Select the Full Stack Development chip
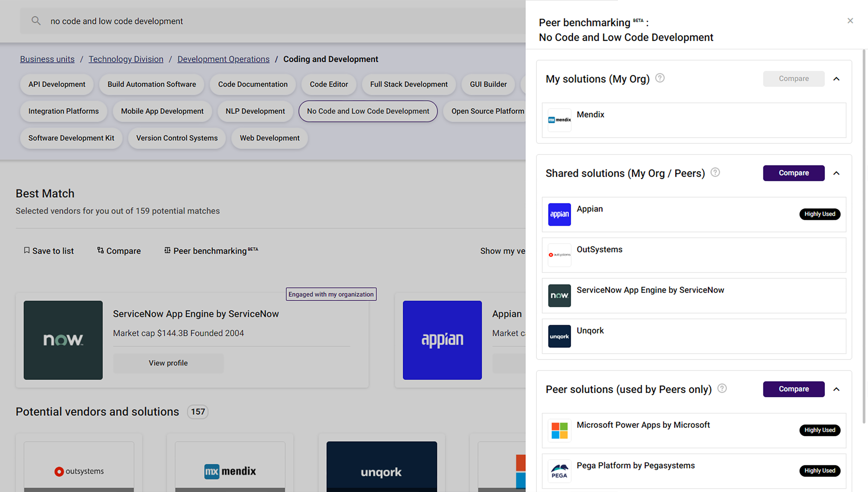 pos(409,84)
